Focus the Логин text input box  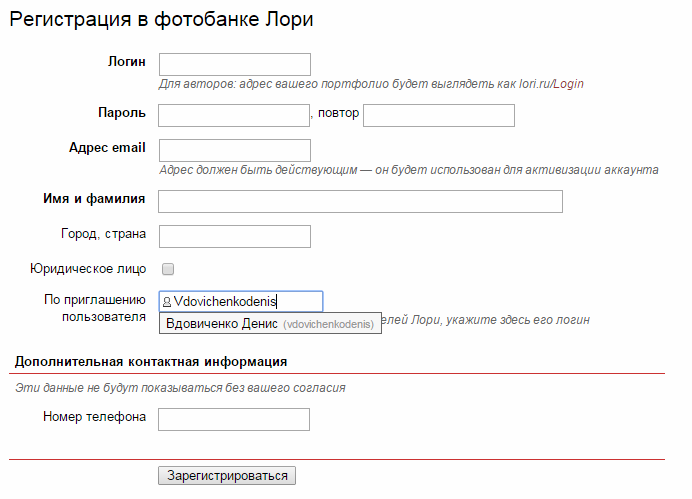click(235, 65)
